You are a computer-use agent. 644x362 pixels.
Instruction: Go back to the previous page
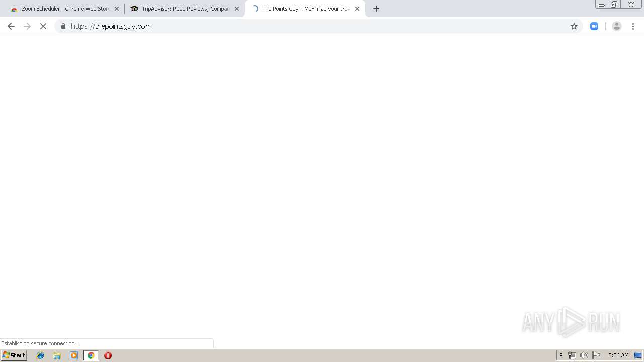(11, 26)
